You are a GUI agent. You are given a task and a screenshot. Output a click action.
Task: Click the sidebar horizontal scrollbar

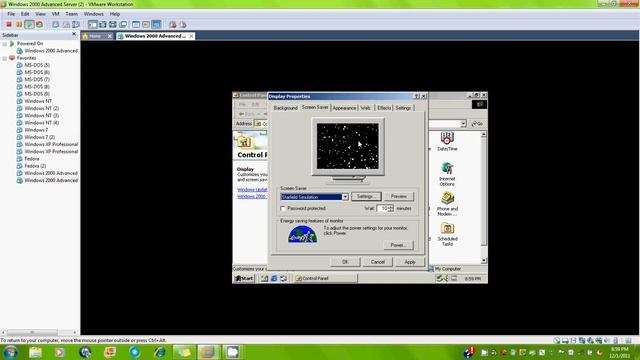(x=39, y=333)
